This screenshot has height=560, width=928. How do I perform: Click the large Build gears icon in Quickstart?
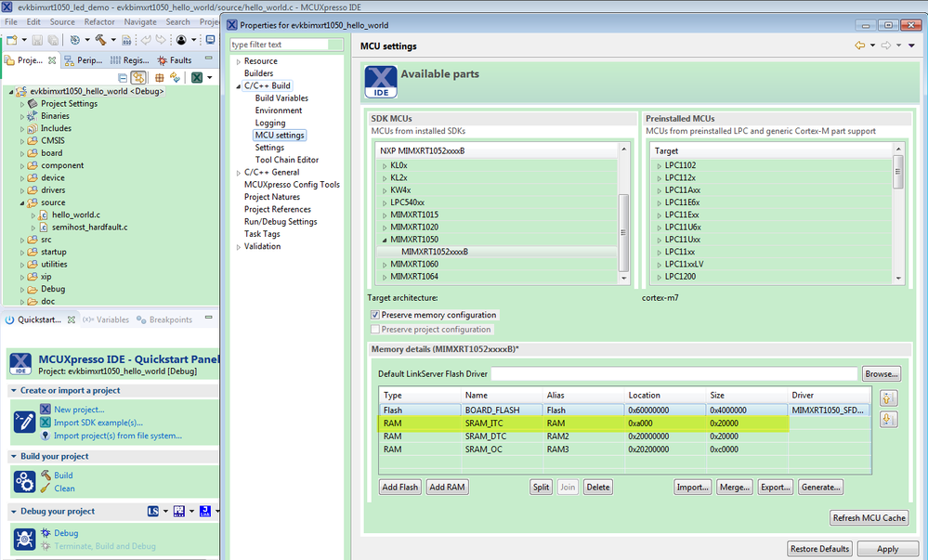(24, 482)
